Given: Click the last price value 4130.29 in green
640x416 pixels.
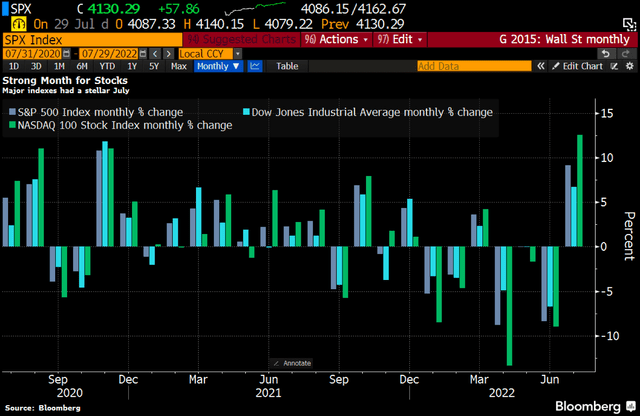Looking at the screenshot, I should (113, 9).
